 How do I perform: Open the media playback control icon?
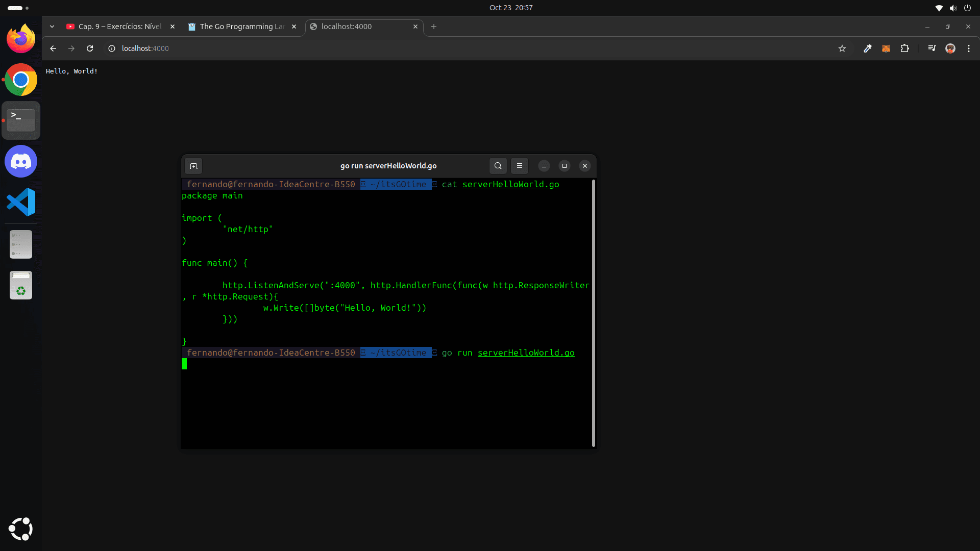[932, 48]
